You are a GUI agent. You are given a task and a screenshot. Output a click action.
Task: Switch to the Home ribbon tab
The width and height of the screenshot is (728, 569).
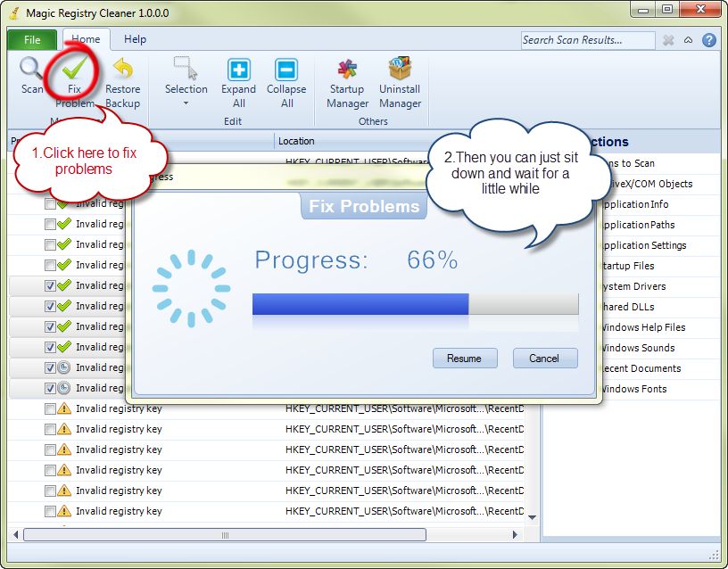(86, 39)
